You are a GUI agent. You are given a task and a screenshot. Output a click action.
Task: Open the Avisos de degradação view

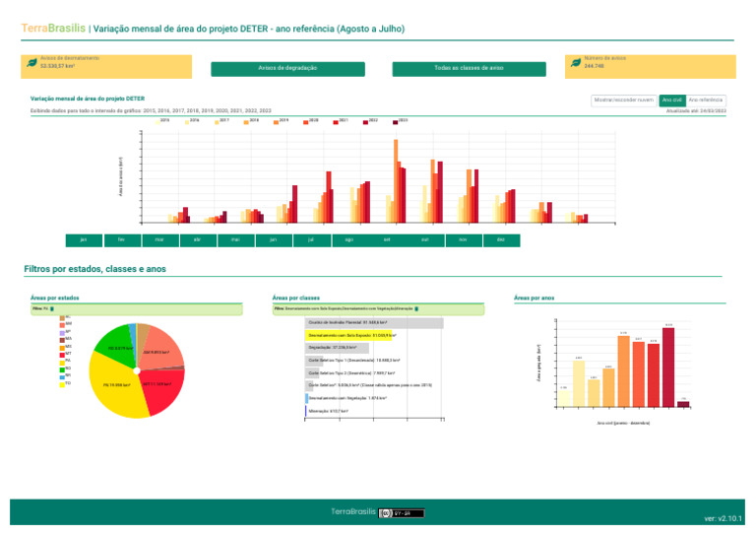click(287, 69)
